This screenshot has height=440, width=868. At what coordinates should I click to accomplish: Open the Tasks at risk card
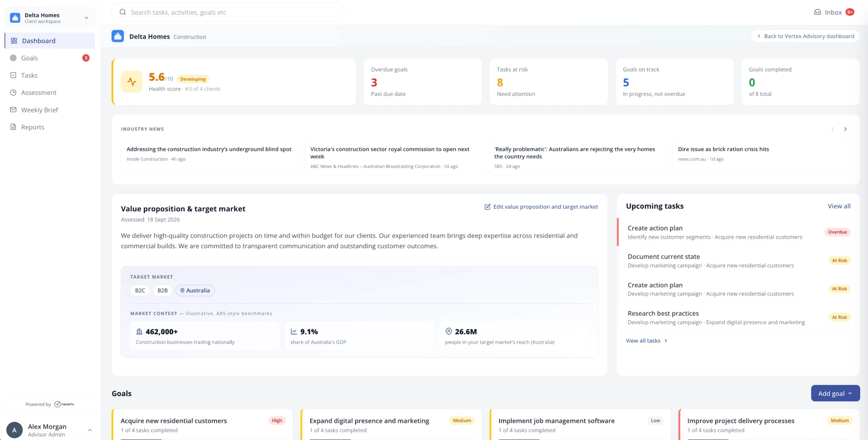[x=549, y=82]
